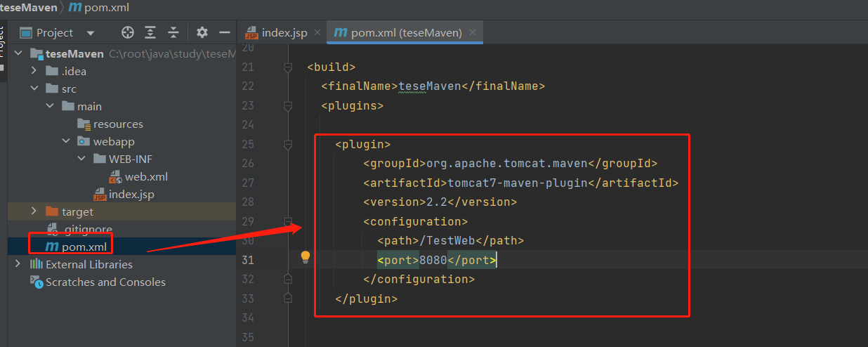Click the 8080 port value in editor
The image size is (868, 347).
433,260
